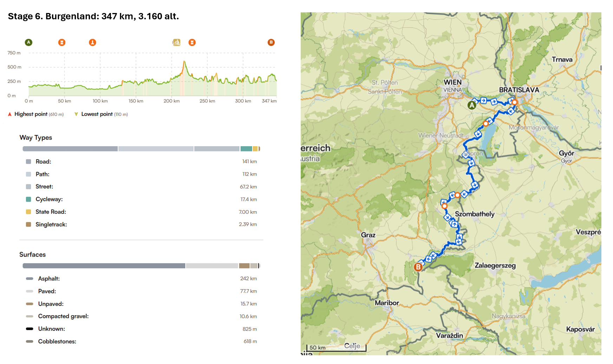
Task: Click the elevation peak at 610 m
Action: tap(184, 61)
